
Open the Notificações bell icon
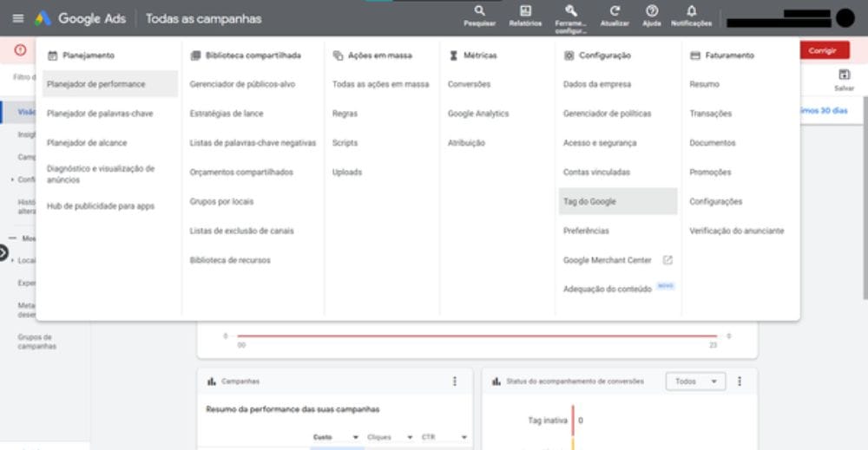tap(692, 11)
